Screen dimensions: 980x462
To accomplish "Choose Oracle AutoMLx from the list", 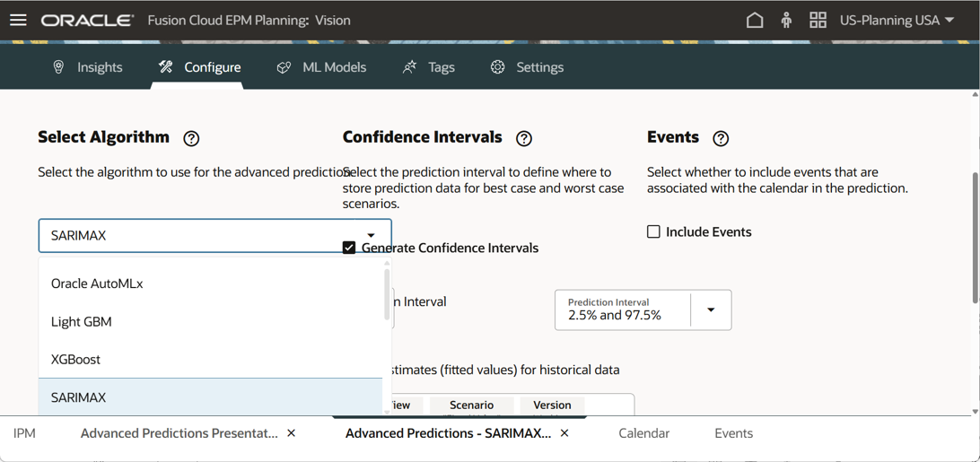I will click(211, 283).
